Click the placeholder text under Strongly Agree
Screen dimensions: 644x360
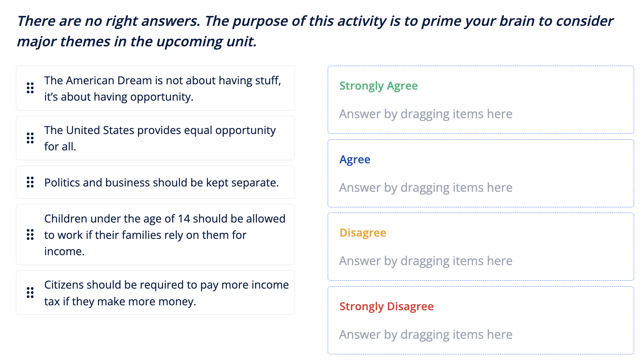[x=425, y=114]
